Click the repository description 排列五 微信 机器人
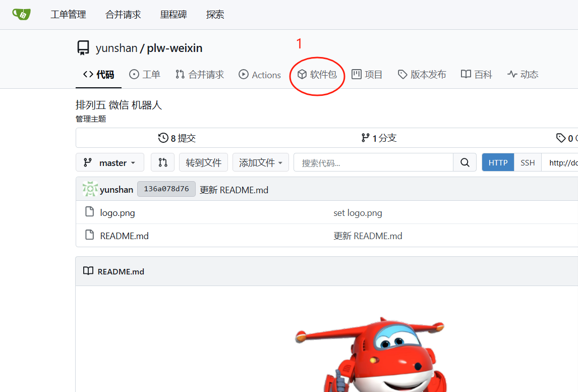578x392 pixels. point(119,105)
